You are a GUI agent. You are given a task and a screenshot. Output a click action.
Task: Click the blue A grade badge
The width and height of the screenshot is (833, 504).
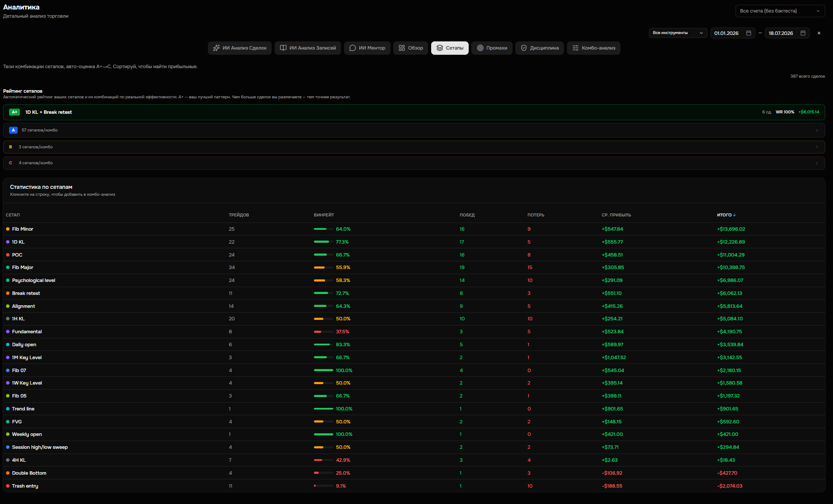point(13,130)
